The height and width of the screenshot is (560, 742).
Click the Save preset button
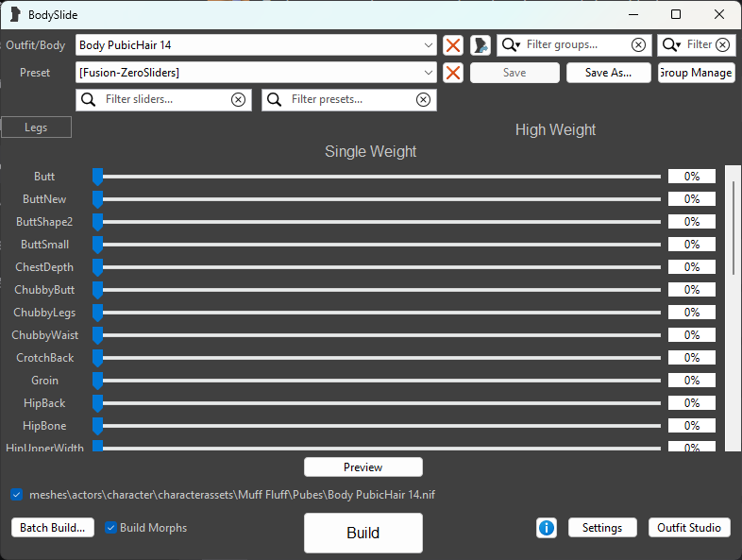[x=514, y=73]
